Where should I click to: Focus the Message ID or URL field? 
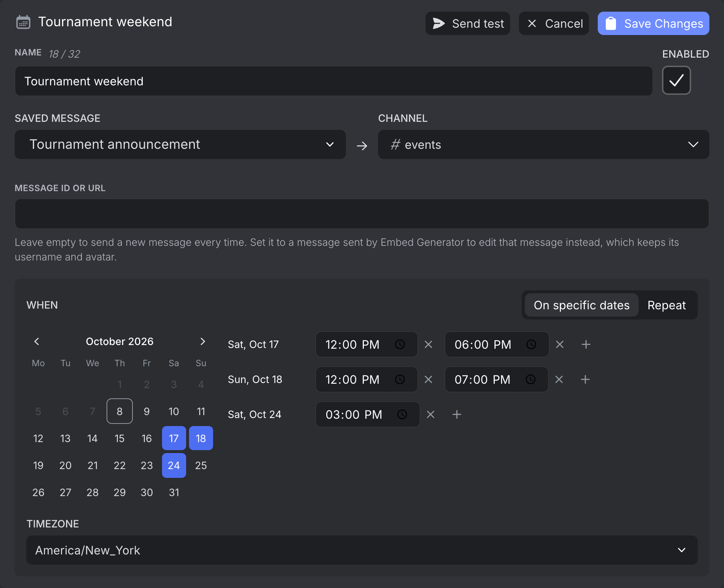tap(362, 214)
